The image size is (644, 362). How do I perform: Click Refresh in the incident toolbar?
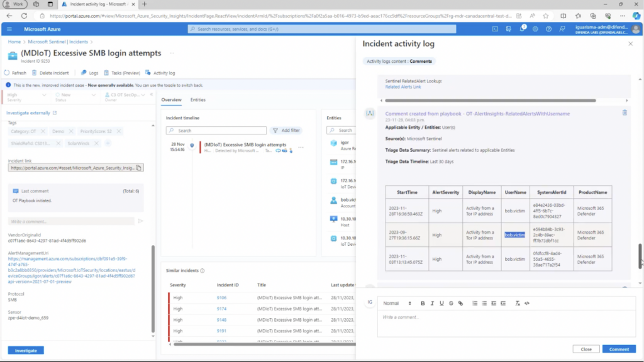[15, 73]
